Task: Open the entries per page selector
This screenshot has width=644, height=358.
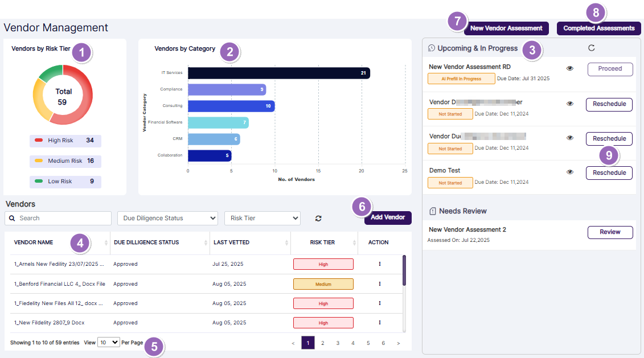Action: (x=108, y=343)
